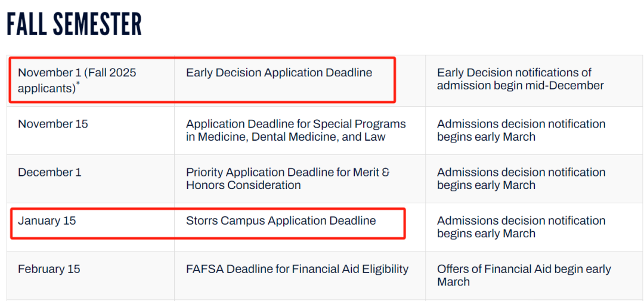
Task: Click the February 15 date cell
Action: tap(91, 275)
